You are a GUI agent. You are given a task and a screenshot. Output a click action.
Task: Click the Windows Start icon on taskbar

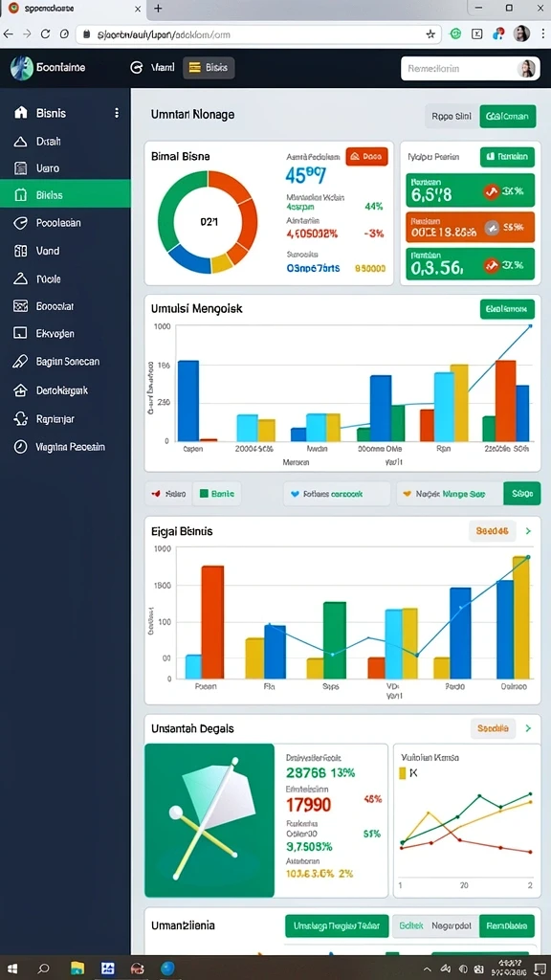coord(11,969)
